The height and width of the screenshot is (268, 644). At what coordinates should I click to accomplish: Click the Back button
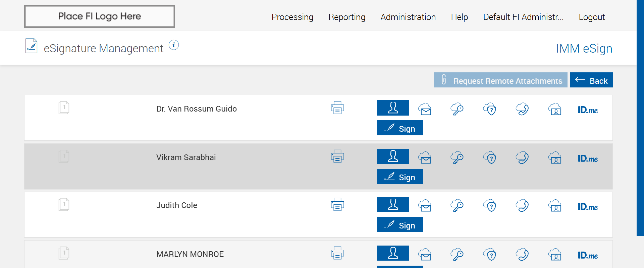click(x=591, y=80)
